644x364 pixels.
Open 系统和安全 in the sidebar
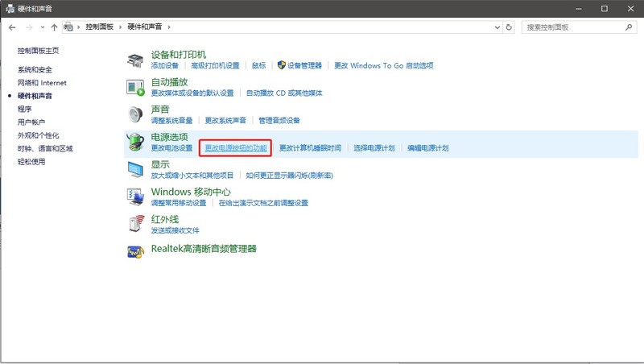[35, 69]
